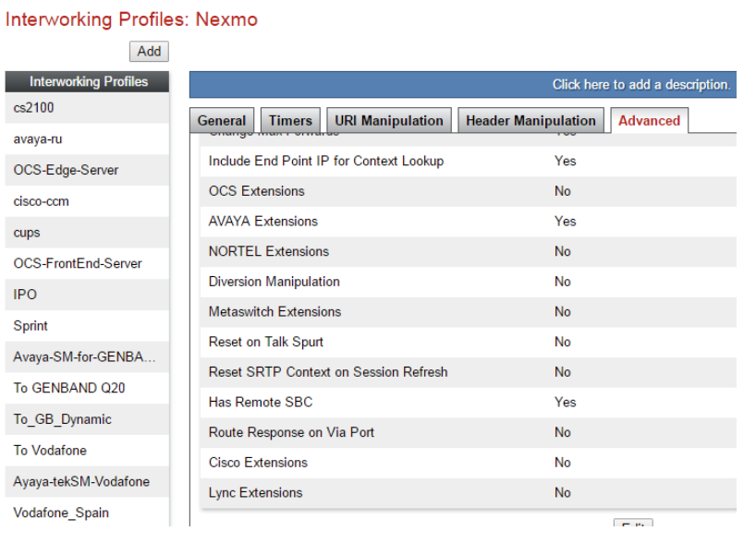This screenshot has width=756, height=543.
Task: Select the Vodafone_Spain profile
Action: [87, 513]
